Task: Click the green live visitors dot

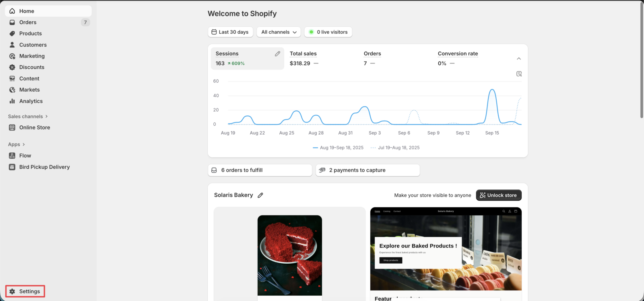Action: click(x=311, y=32)
